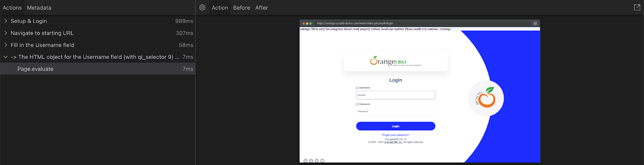This screenshot has width=644, height=165.
Task: Select the After snapshot tab
Action: tap(262, 8)
